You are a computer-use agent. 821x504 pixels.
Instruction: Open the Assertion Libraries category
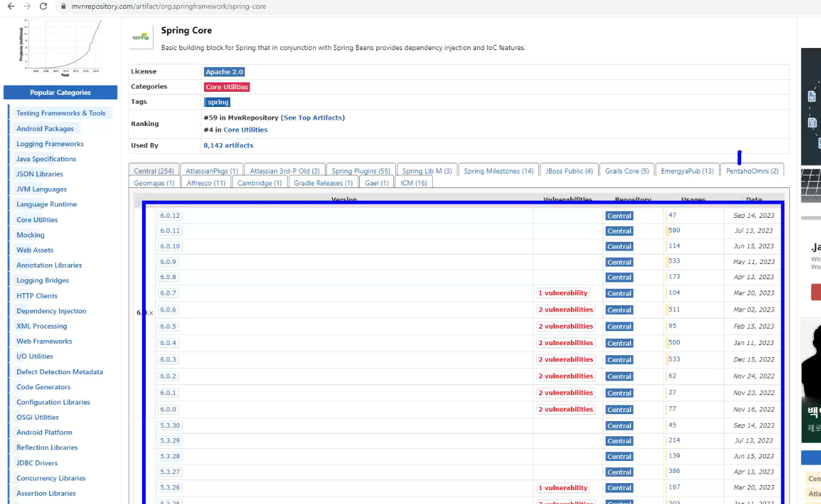(x=46, y=493)
